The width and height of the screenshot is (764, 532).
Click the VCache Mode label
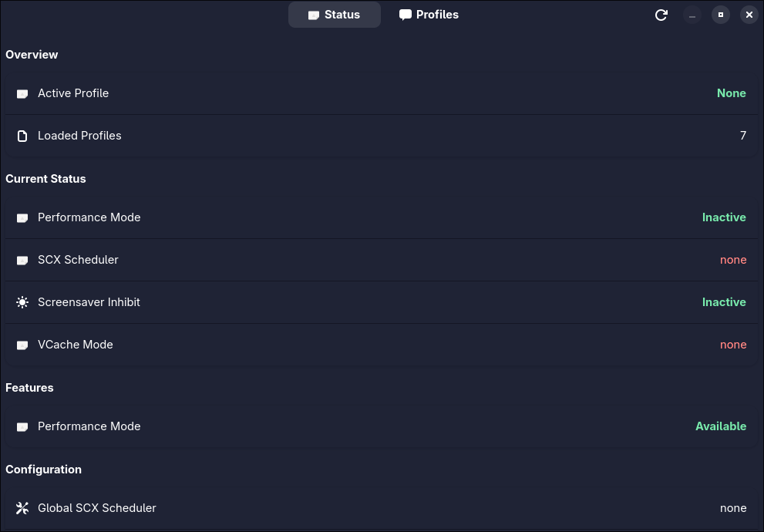tap(76, 345)
